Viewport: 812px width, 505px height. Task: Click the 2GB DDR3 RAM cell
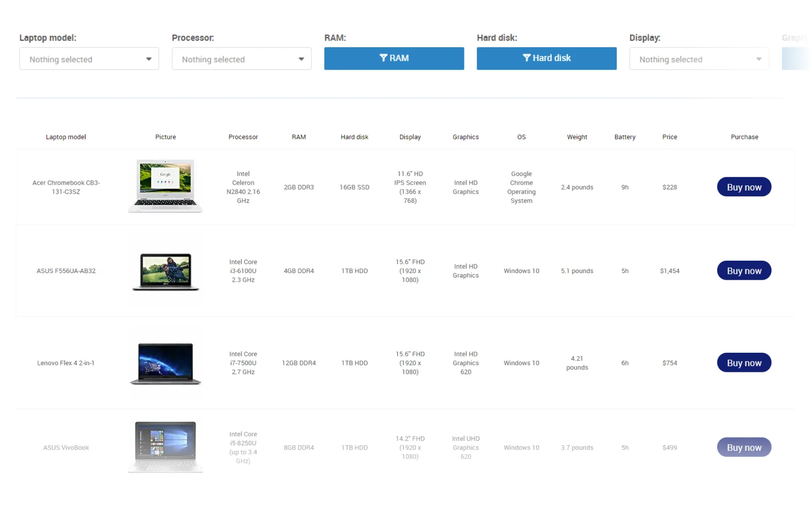pos(299,187)
